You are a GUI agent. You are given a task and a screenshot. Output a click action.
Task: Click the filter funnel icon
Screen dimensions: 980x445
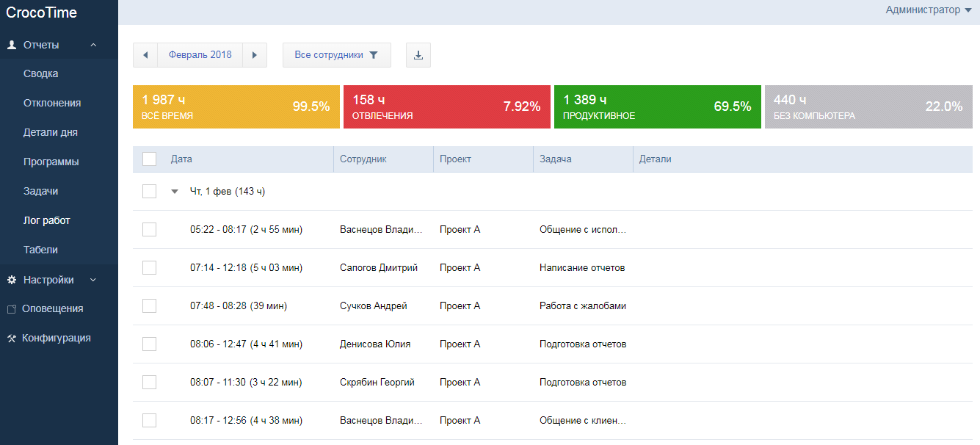click(374, 55)
